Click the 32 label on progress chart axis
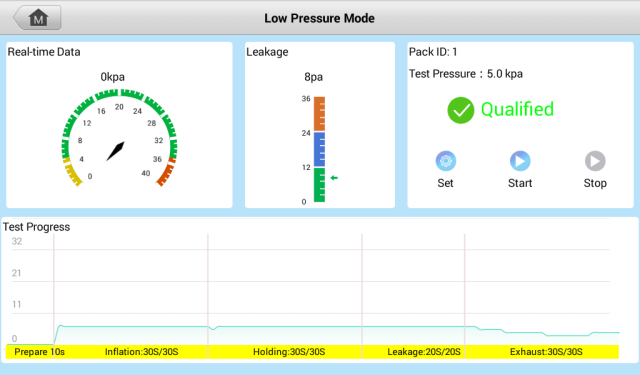The width and height of the screenshot is (640, 375). point(17,241)
